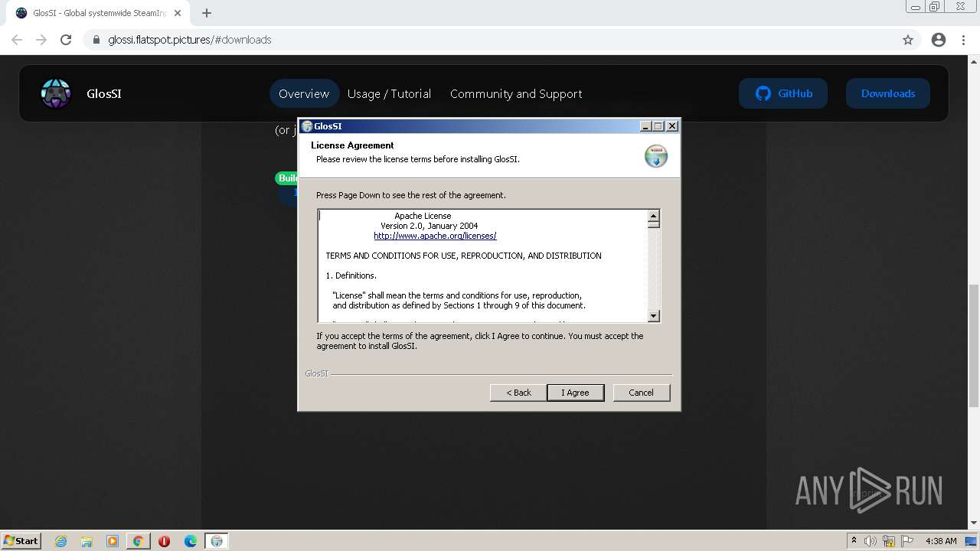Click the GlosSI logo icon on page

pyautogui.click(x=56, y=93)
